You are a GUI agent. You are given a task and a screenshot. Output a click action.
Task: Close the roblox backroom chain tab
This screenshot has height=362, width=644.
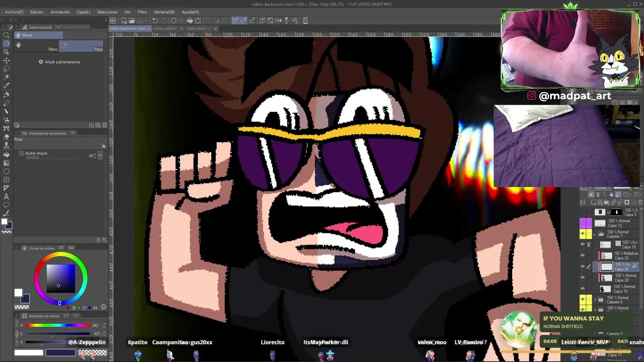click(x=148, y=29)
